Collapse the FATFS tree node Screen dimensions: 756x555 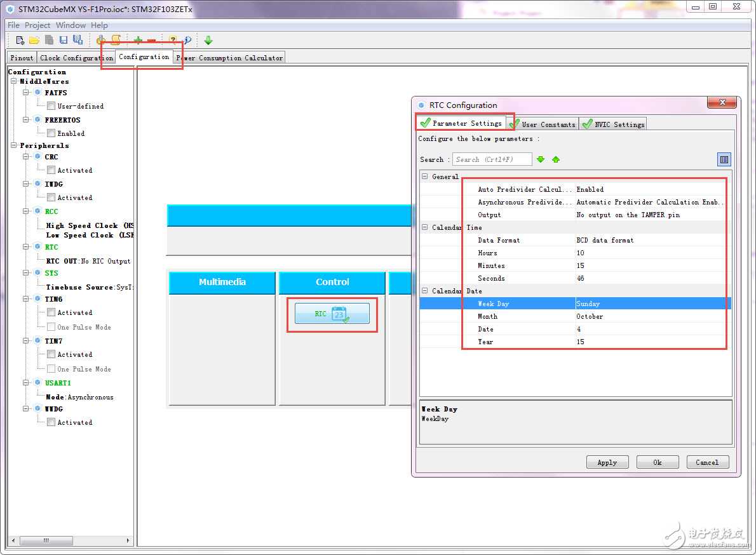click(26, 92)
